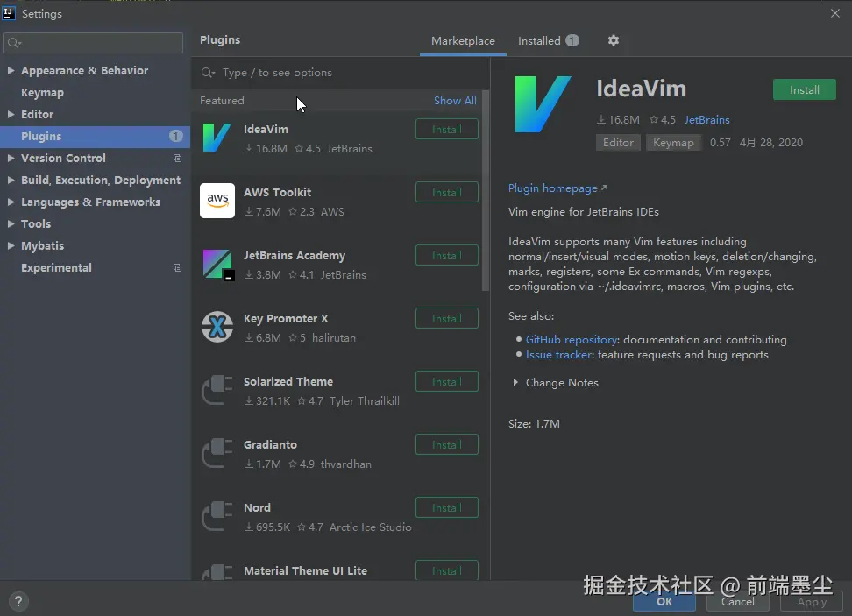Show all featured plugins
The image size is (852, 616).
click(455, 101)
